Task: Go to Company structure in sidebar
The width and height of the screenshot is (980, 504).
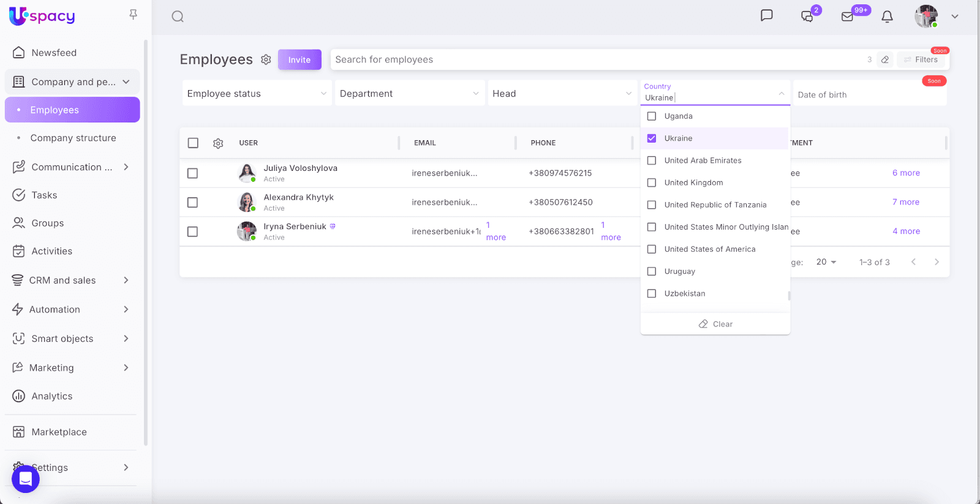Action: point(73,138)
